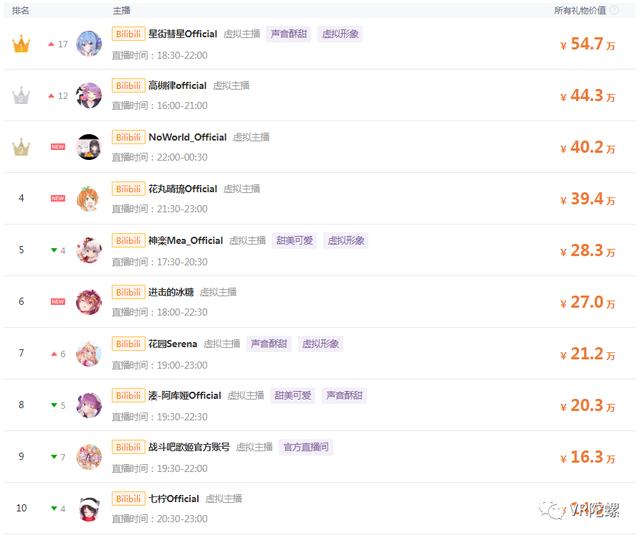Screen dimensions: 640x538
Task: Click the gold crown rank-one icon
Action: pyautogui.click(x=21, y=44)
